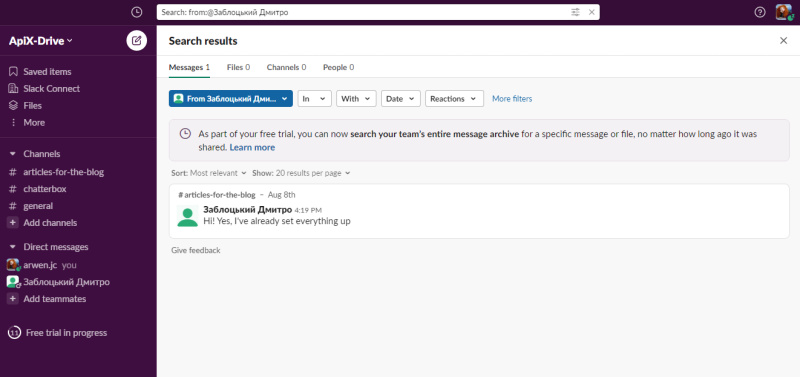Open the user profile avatar
The width and height of the screenshot is (800, 377).
[x=784, y=12]
